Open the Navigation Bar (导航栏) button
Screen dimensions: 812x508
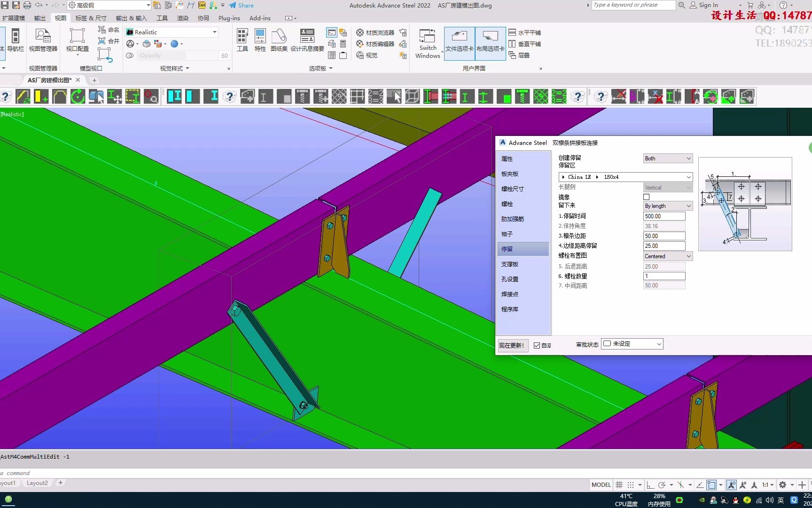16,40
